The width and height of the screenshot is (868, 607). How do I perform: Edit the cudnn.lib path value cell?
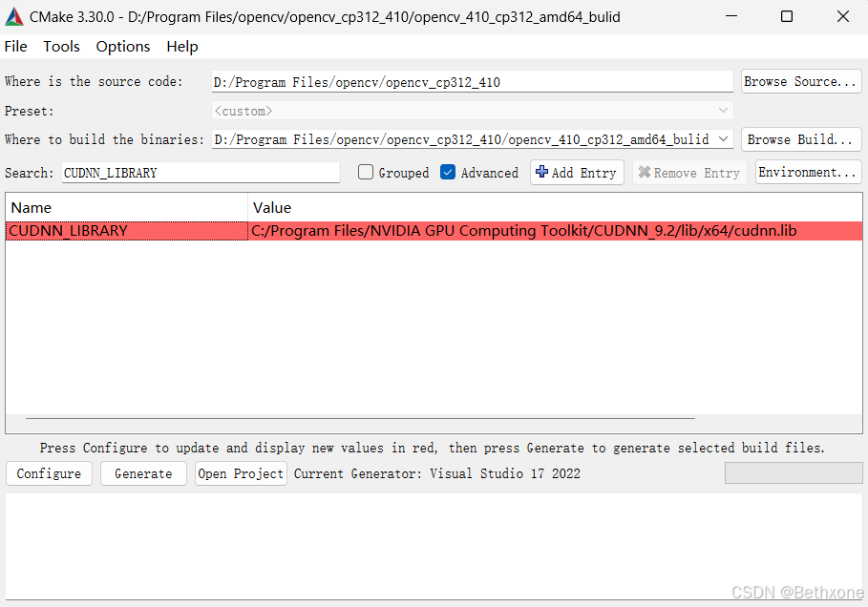555,231
